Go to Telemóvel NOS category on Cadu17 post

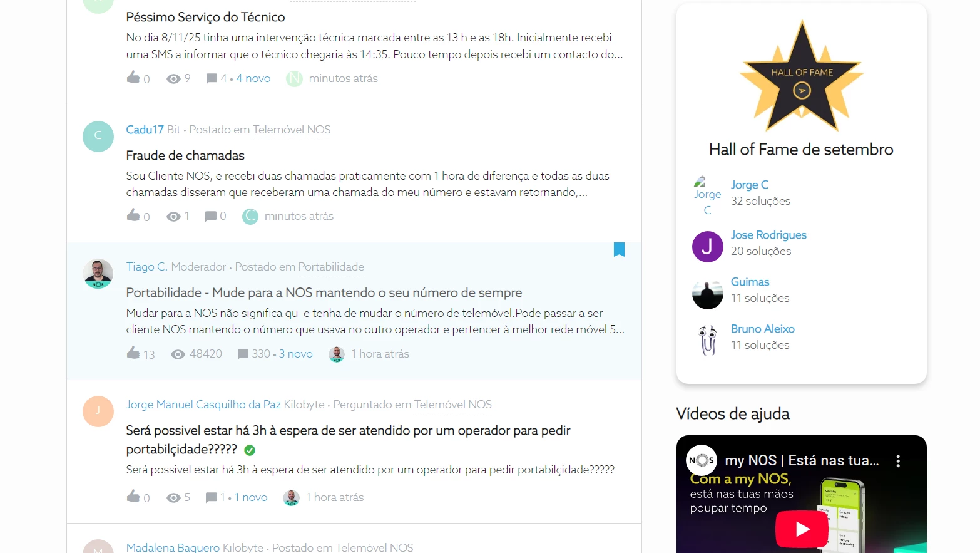292,130
